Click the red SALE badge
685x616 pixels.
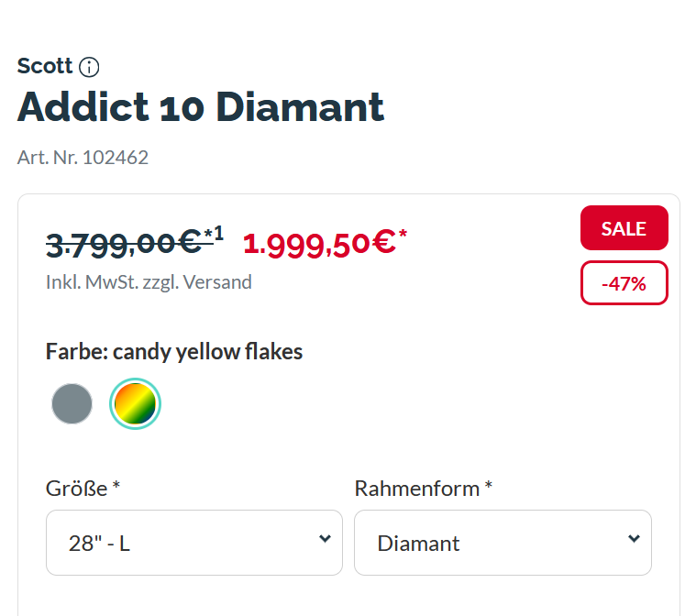point(624,228)
